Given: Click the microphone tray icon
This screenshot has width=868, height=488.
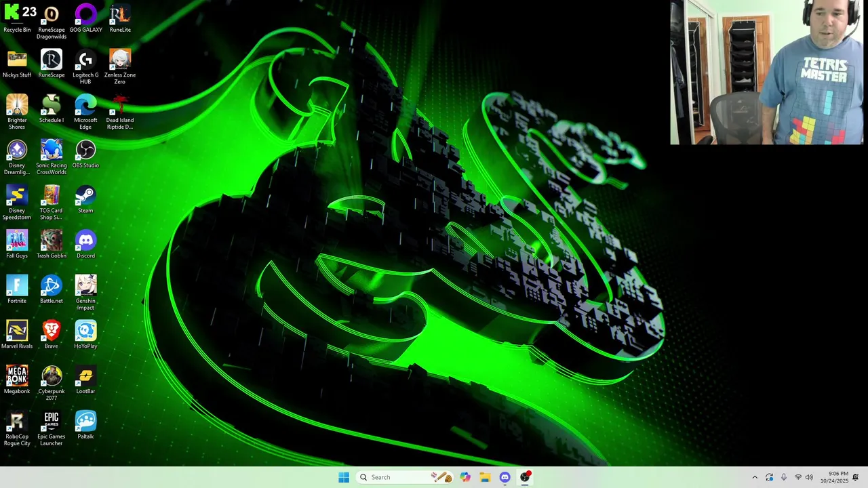Looking at the screenshot, I should click(784, 477).
